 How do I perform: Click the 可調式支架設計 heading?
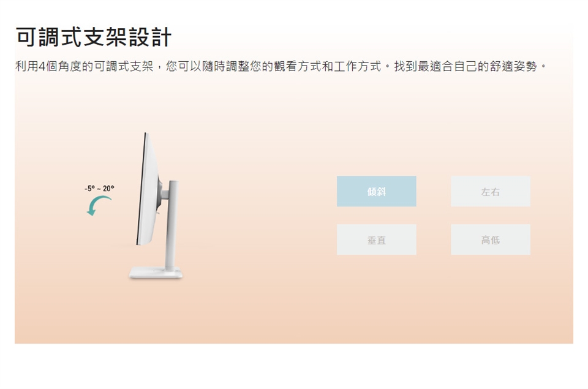click(94, 37)
